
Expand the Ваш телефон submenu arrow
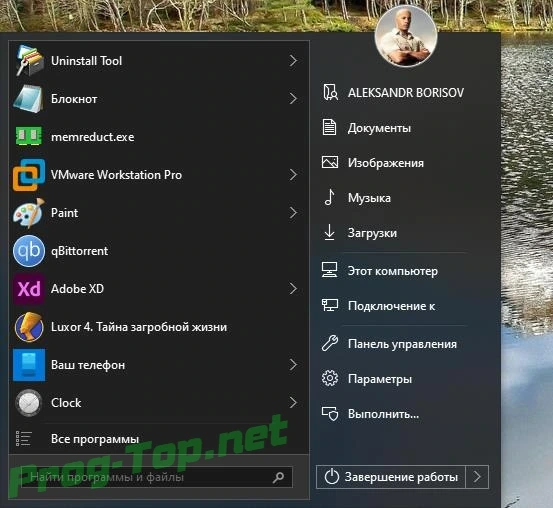click(293, 365)
